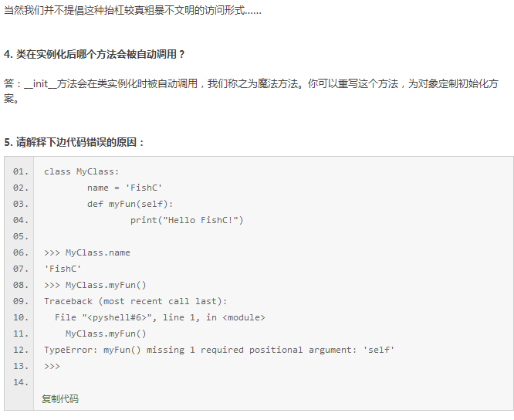
Task: Click the __init__ answer paragraph
Action: pos(251,91)
